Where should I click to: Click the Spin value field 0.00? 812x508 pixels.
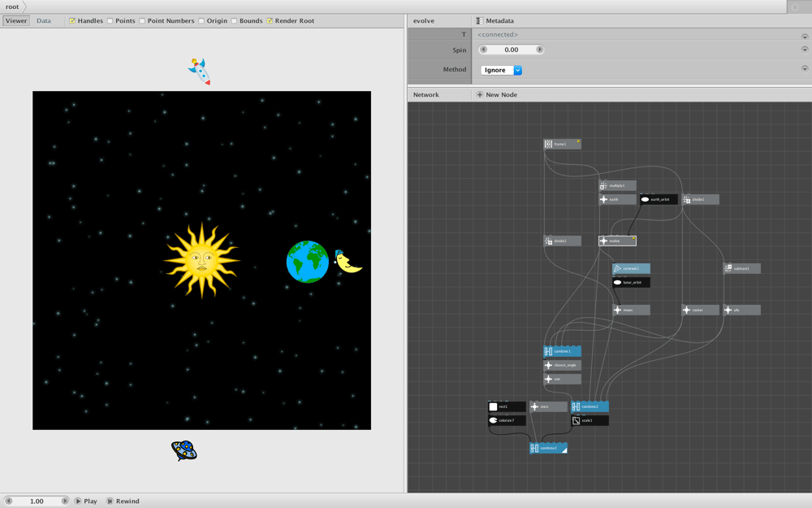tap(511, 50)
